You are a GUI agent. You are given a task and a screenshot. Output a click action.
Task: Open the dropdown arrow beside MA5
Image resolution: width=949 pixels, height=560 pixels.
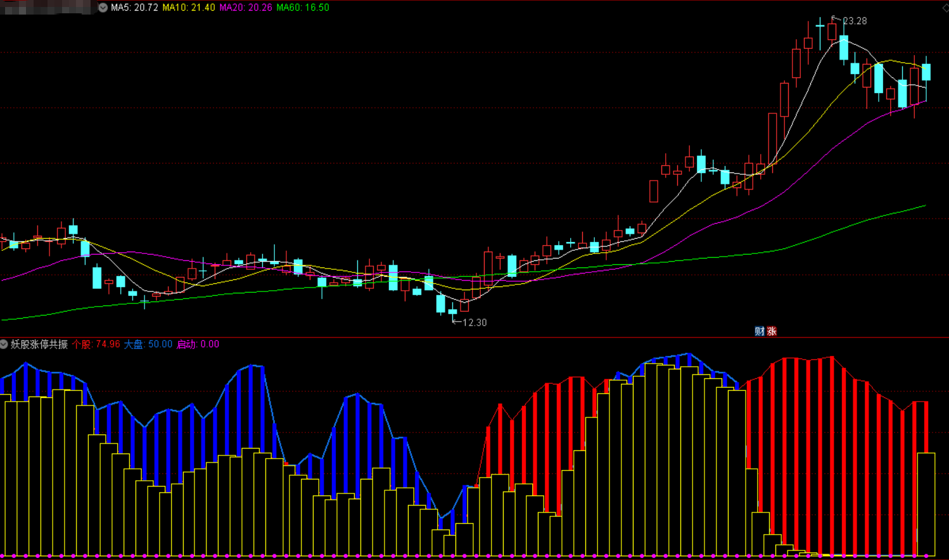point(103,8)
